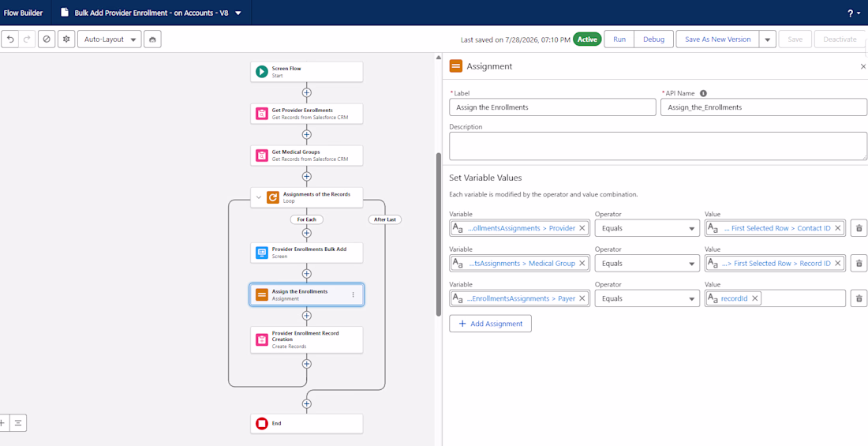Add element below Provider Enrollment Record Creation
This screenshot has width=868, height=446.
pyautogui.click(x=307, y=364)
